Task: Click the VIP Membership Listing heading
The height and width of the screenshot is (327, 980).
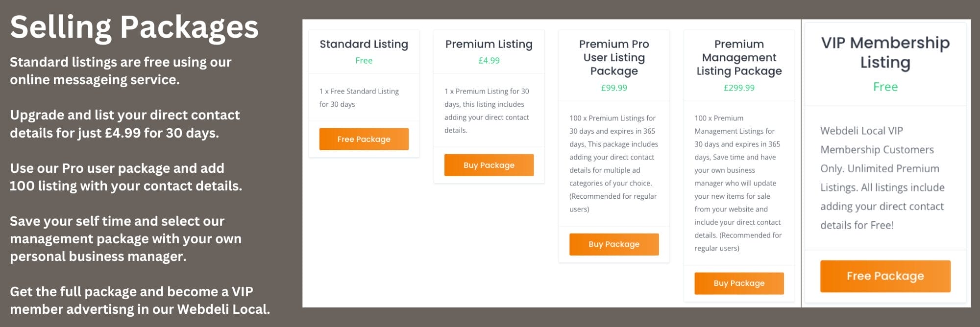Action: [x=885, y=52]
